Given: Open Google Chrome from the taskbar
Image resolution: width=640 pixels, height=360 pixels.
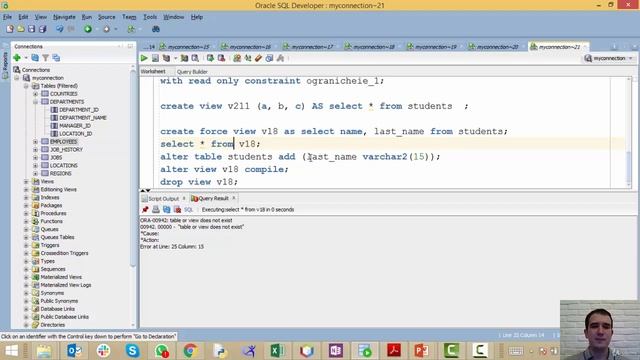Looking at the screenshot, I should (190, 351).
